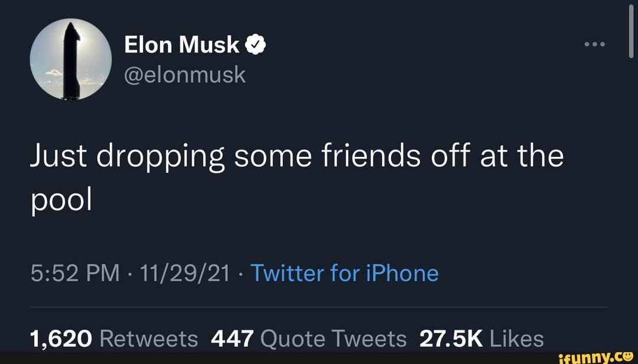Open the 27.5K Likes list
Viewport: 638px width, 364px height.
(x=482, y=337)
